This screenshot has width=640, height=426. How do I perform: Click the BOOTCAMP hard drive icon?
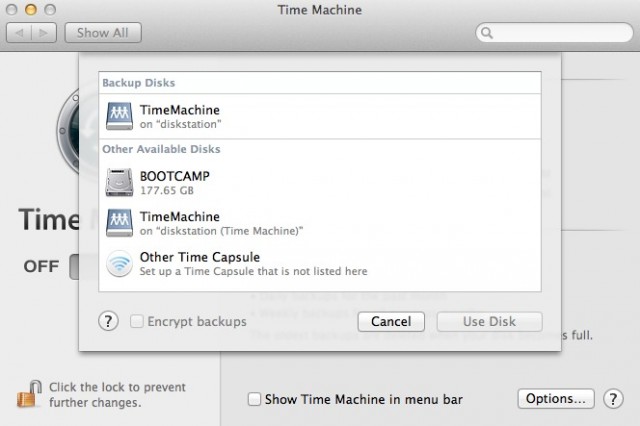pos(119,182)
